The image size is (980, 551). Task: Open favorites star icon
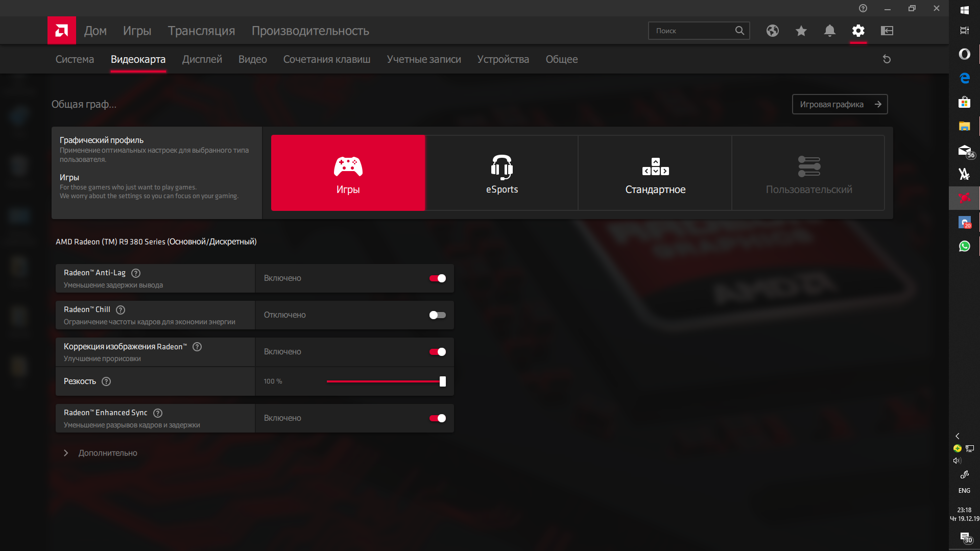[801, 31]
